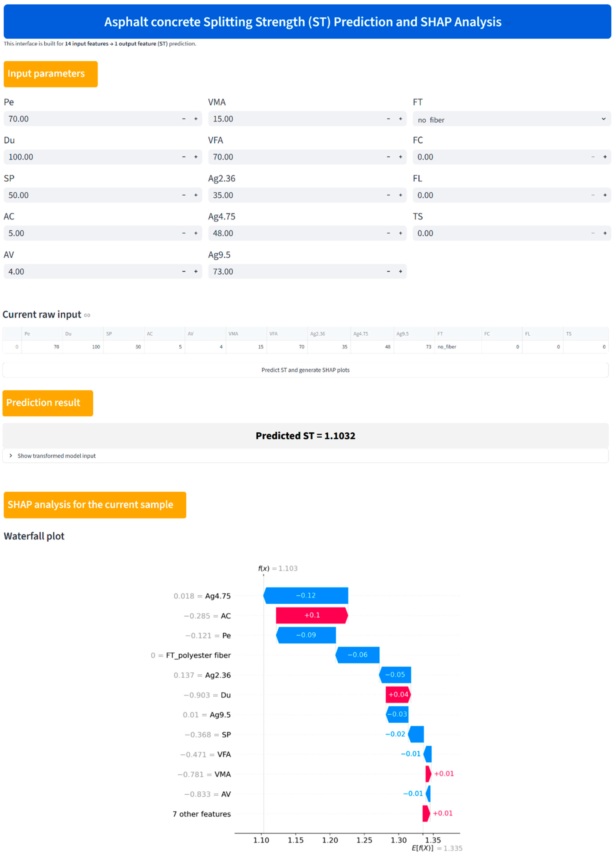Click Predict ST and generate SHAP plots
This screenshot has width=616, height=858.
305,370
